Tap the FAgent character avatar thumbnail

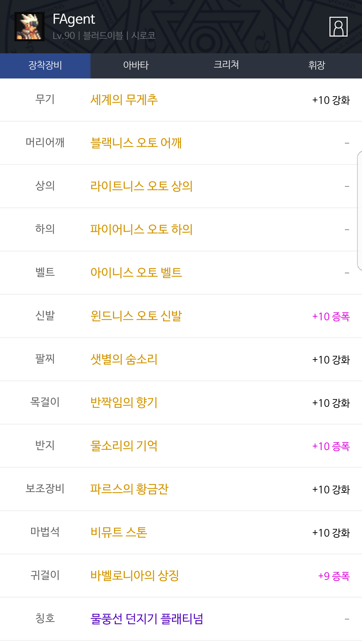click(x=29, y=26)
